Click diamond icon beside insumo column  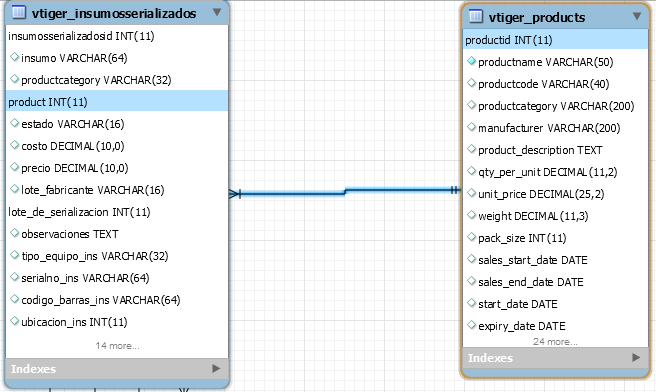15,56
